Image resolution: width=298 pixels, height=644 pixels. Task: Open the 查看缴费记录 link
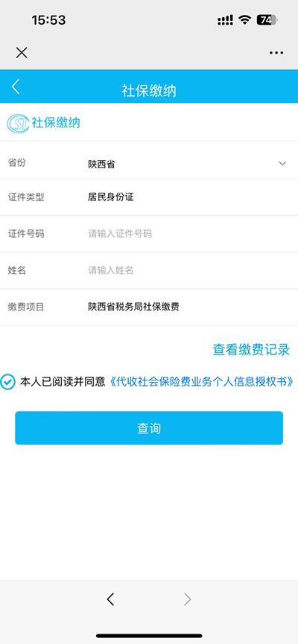click(x=251, y=349)
